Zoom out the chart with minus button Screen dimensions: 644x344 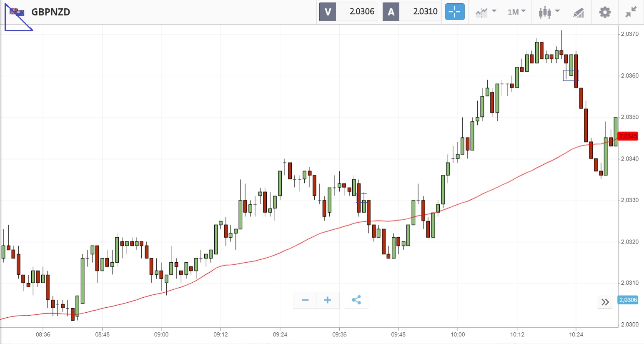[305, 300]
